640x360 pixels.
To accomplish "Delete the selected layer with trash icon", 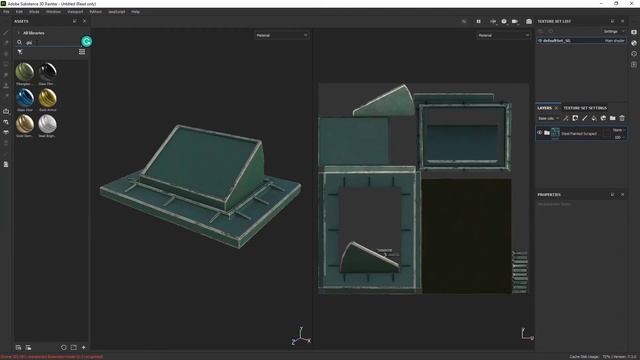I will tap(622, 118).
